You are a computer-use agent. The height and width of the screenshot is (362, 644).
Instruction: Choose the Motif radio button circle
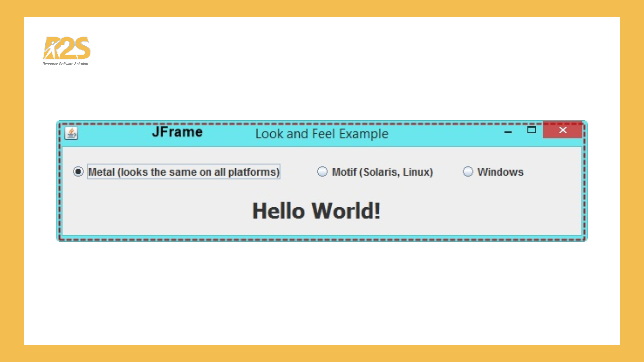click(322, 172)
